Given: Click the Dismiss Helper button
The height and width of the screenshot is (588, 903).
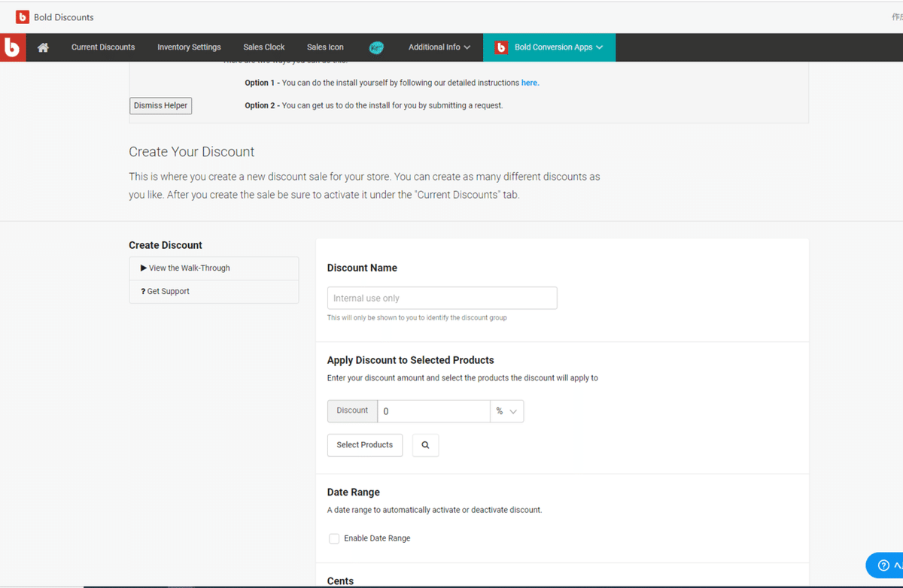Looking at the screenshot, I should [161, 106].
